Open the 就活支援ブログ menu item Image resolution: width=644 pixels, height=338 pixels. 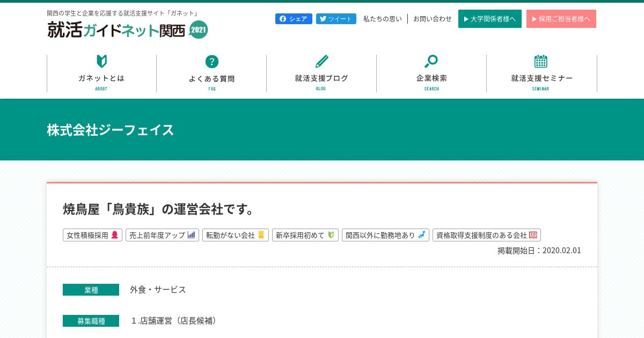321,74
